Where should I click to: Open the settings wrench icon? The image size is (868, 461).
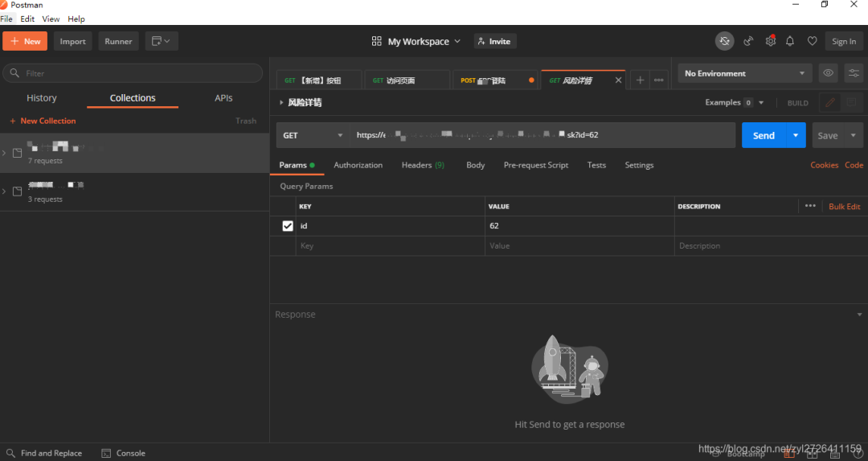[x=770, y=41]
